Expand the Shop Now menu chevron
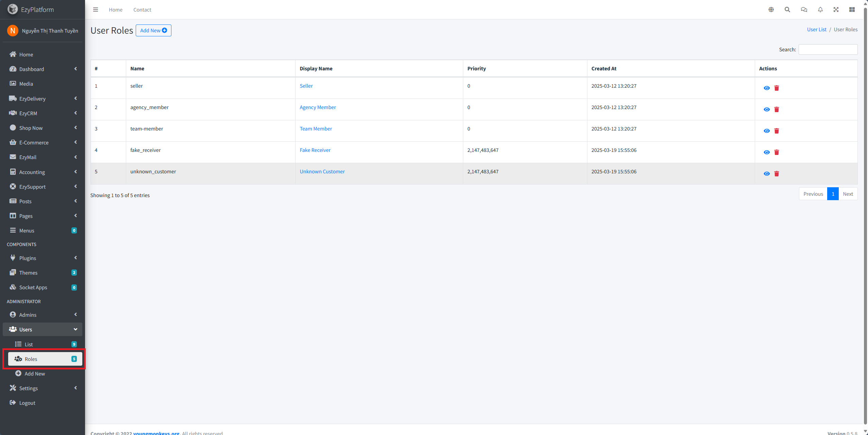Screen dimensions: 868x435 click(x=76, y=127)
